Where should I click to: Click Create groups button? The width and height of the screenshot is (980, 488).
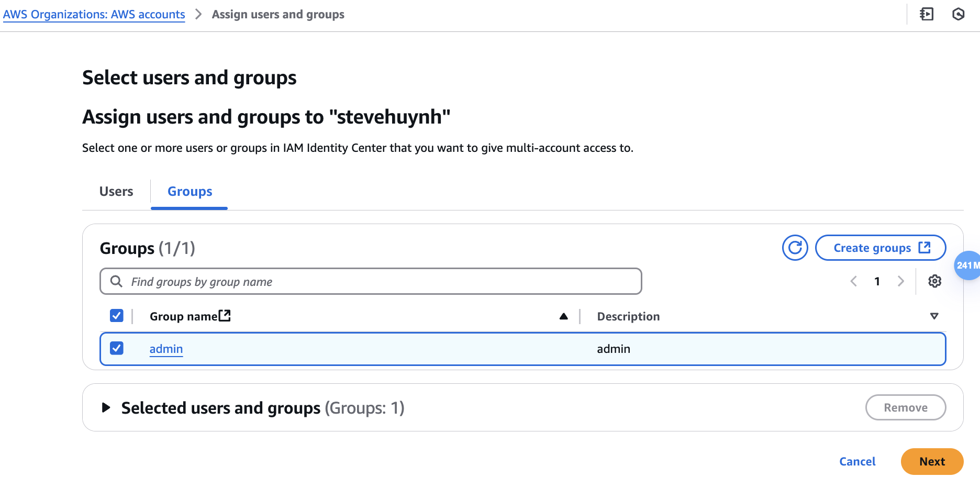click(881, 248)
